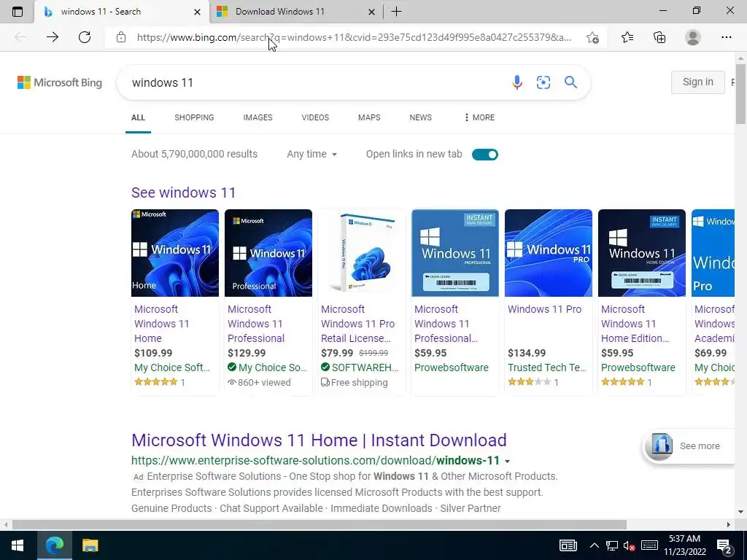Click the Windows 11 Home Edition key image
Image resolution: width=747 pixels, height=560 pixels.
(642, 253)
